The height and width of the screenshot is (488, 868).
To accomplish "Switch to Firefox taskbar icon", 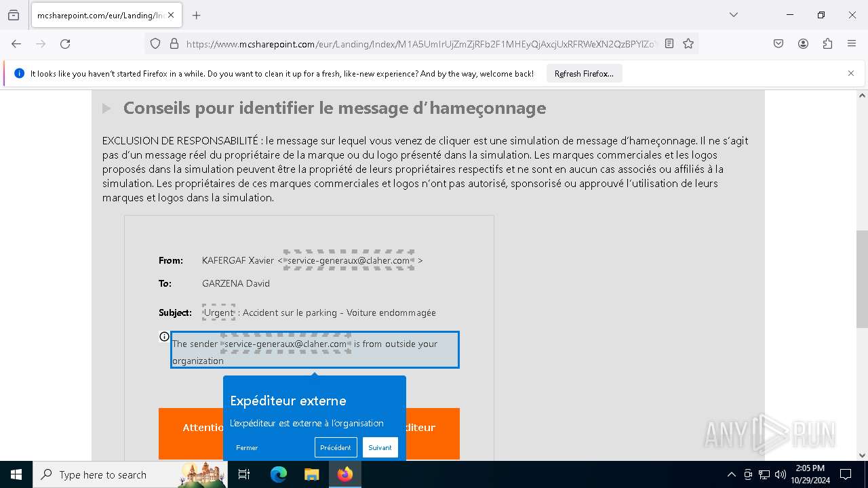I will 345,474.
